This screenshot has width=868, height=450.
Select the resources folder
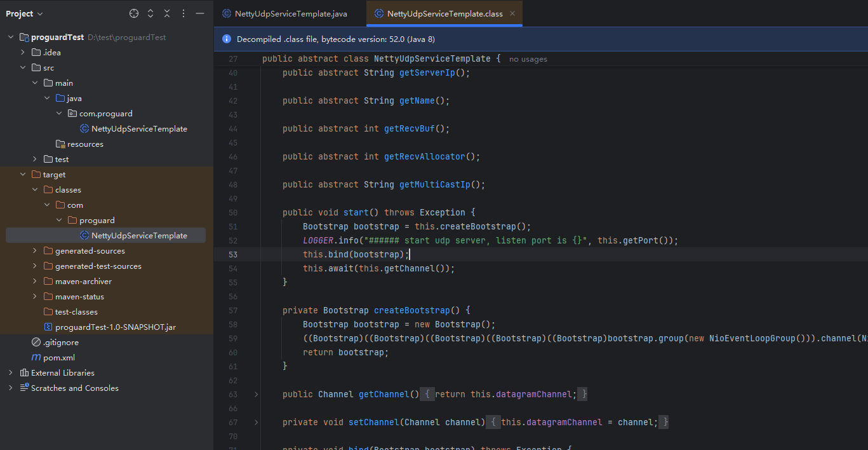(x=85, y=144)
